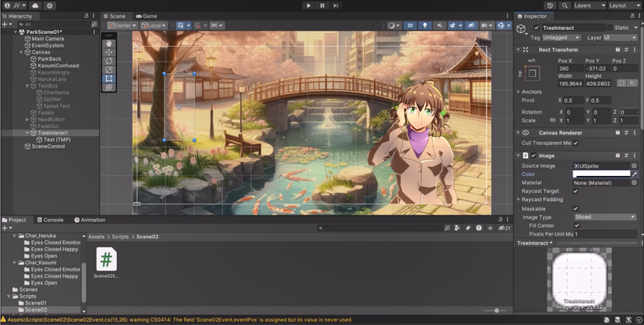Select the Transform tool
644x325 pixels.
(109, 88)
